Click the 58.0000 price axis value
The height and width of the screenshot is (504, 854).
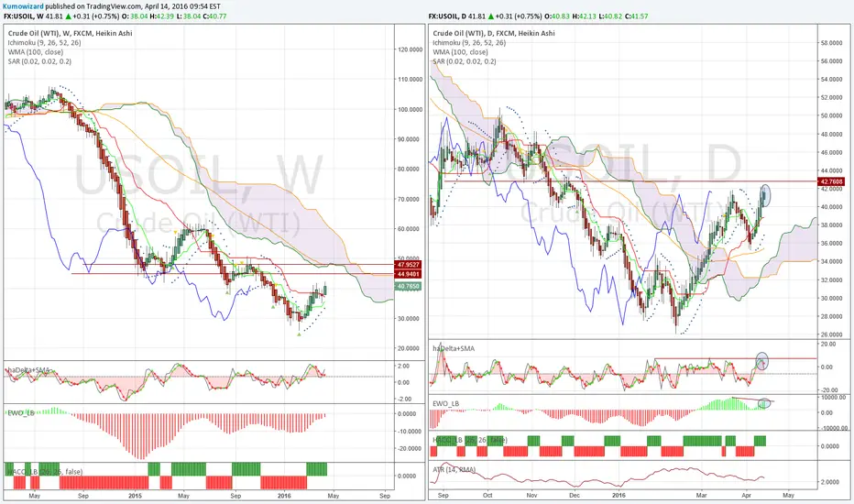[x=832, y=42]
